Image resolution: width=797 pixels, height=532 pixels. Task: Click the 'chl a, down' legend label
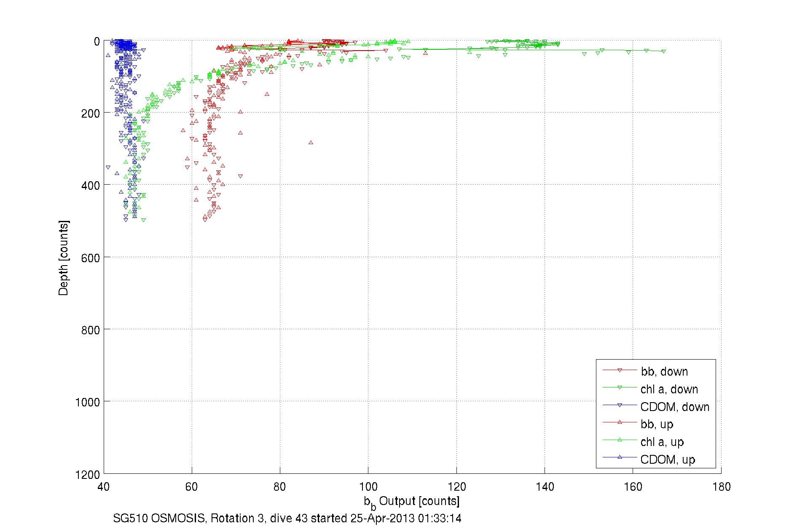click(x=669, y=389)
